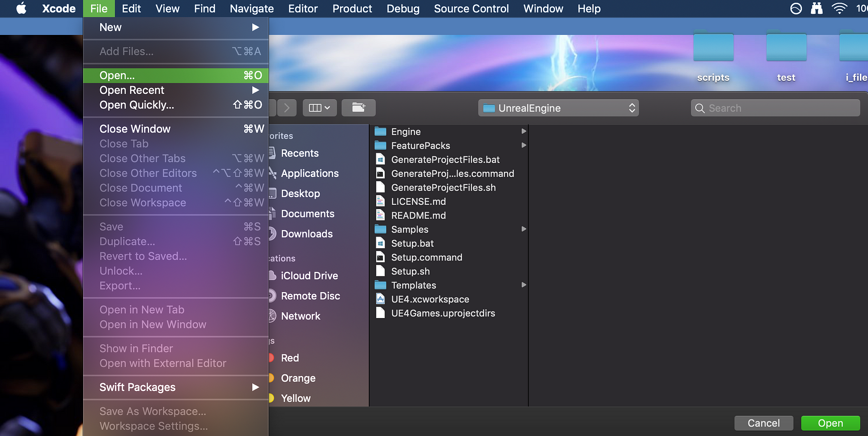The image size is (868, 436).
Task: Expand the Samples folder arrow
Action: (x=523, y=229)
